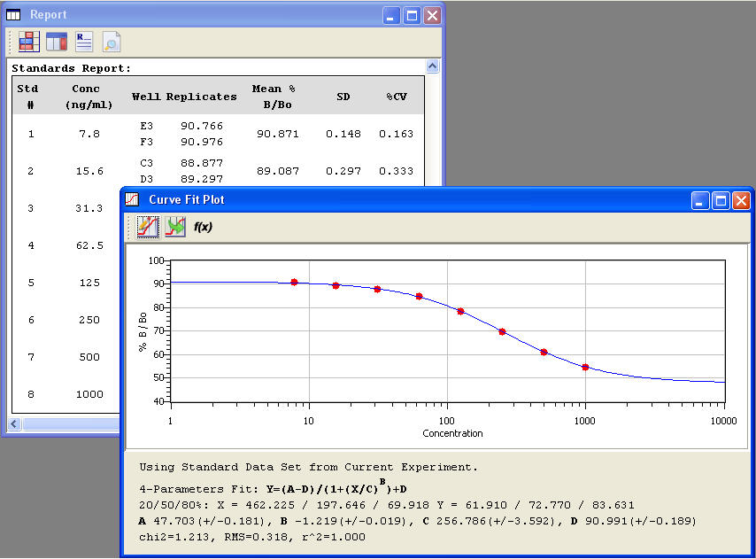The width and height of the screenshot is (756, 559).
Task: Click the replicate value 88.877
Action: [202, 164]
